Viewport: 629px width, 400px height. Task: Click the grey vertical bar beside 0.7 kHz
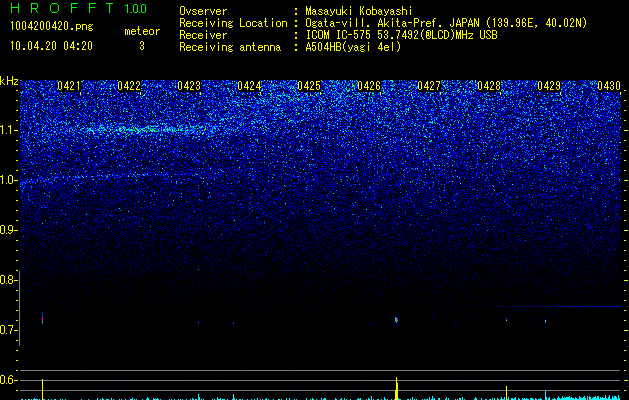(x=19, y=308)
